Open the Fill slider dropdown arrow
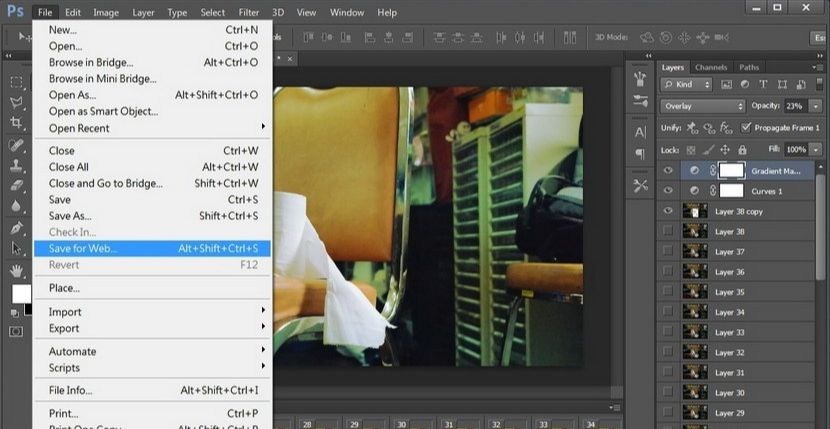The image size is (830, 429). 815,150
